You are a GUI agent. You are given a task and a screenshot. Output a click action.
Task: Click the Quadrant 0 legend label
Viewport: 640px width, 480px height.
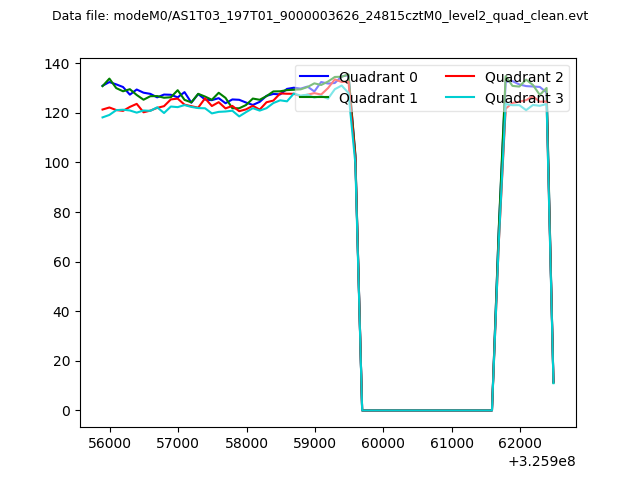(x=378, y=77)
